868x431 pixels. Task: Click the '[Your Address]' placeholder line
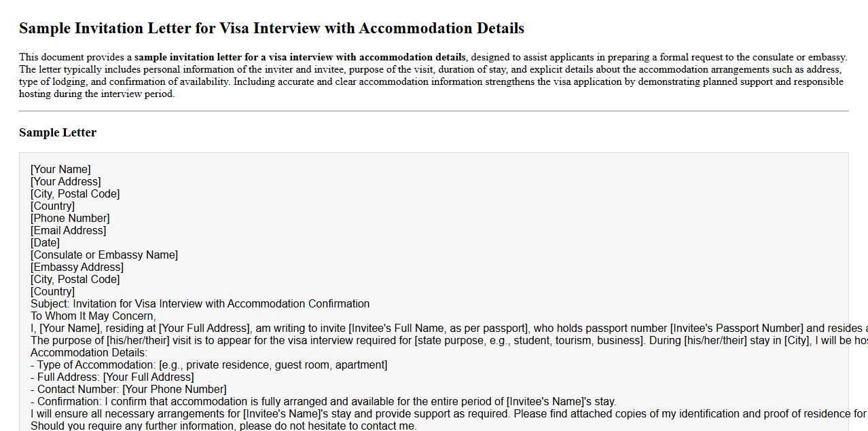click(x=65, y=182)
